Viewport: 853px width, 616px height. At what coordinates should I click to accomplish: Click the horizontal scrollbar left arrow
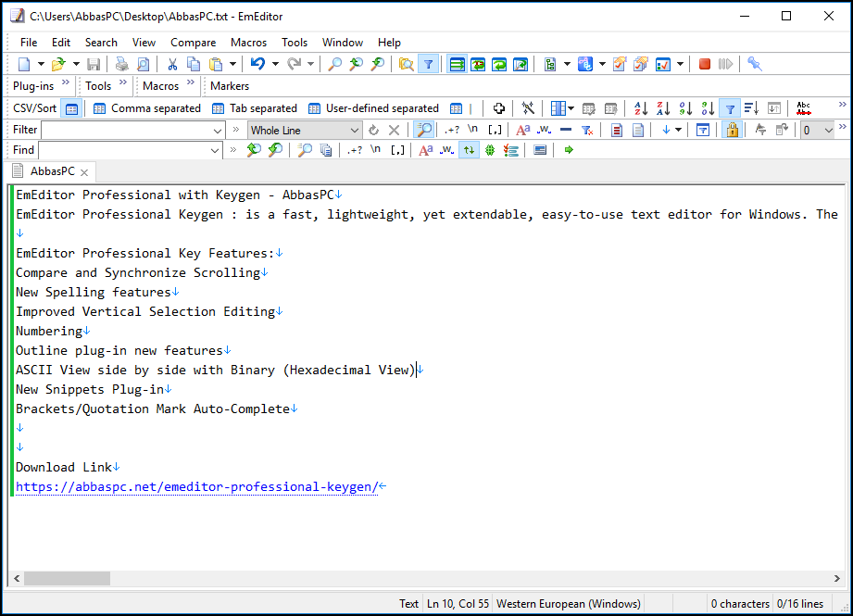[17, 578]
